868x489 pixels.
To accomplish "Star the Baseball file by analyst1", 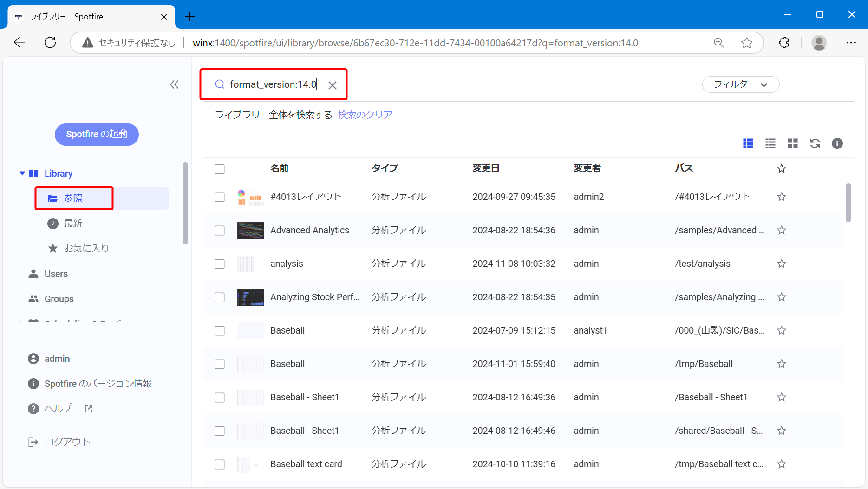I will tap(782, 330).
